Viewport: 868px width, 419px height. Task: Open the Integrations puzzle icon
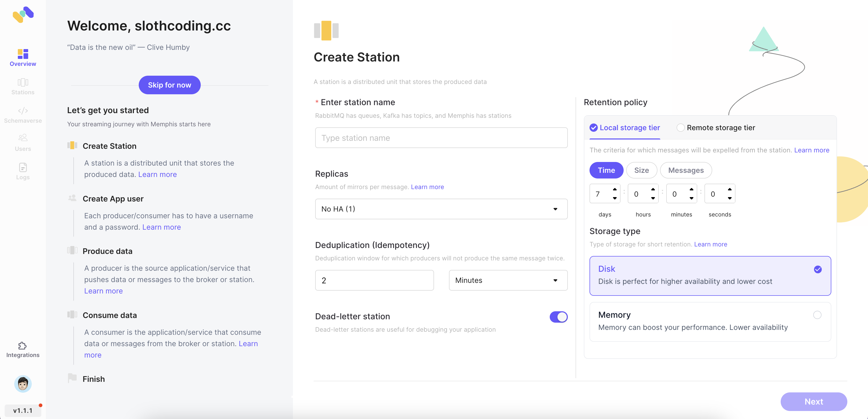22,346
